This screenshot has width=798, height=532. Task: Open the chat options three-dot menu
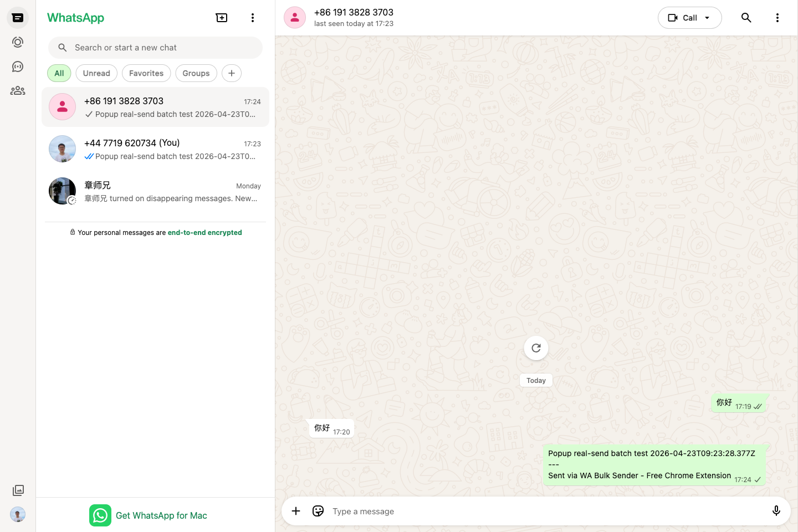(777, 17)
